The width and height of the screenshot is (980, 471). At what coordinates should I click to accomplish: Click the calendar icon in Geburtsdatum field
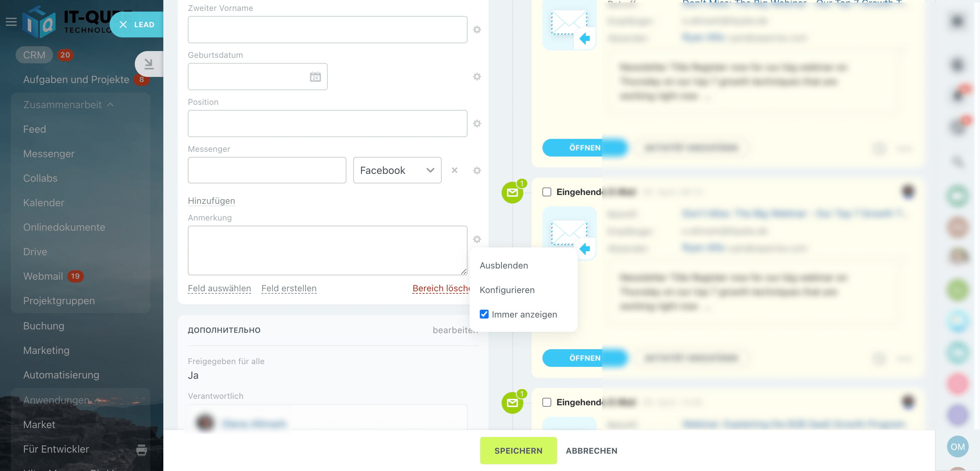[x=315, y=77]
